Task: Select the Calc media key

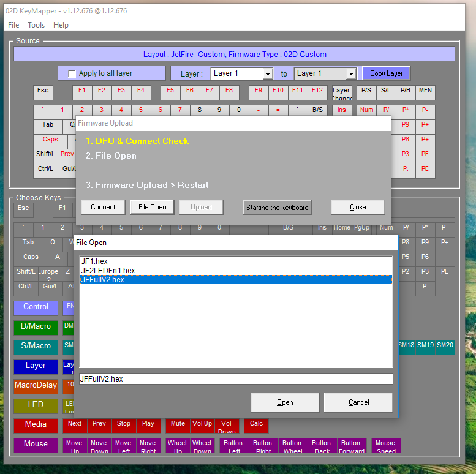Action: pyautogui.click(x=256, y=424)
